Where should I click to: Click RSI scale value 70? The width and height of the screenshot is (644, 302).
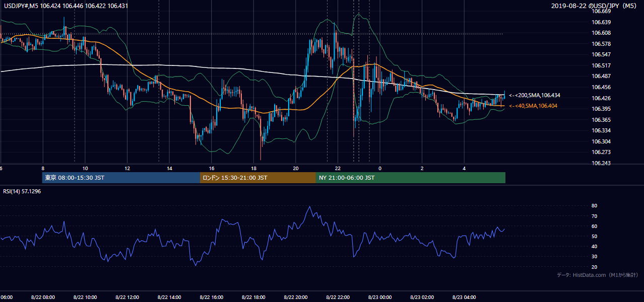pyautogui.click(x=594, y=216)
